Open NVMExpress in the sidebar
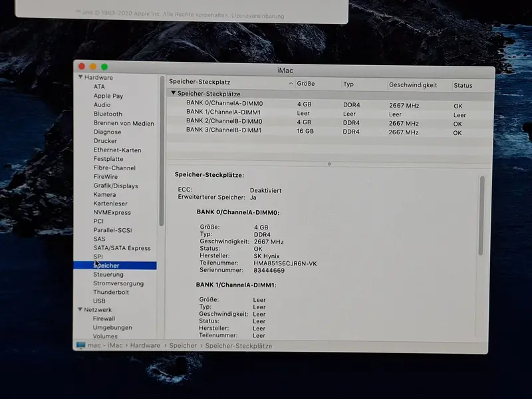The width and height of the screenshot is (532, 399). [x=112, y=212]
